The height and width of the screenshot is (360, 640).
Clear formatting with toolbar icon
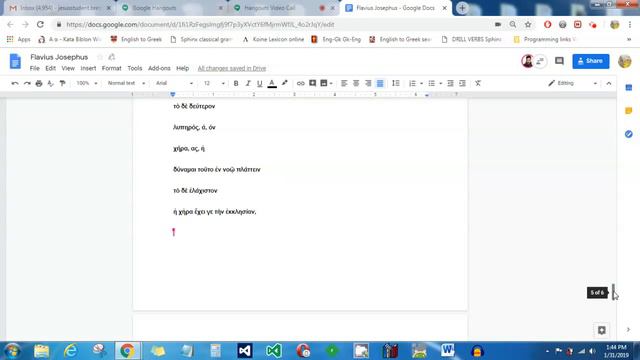(478, 83)
